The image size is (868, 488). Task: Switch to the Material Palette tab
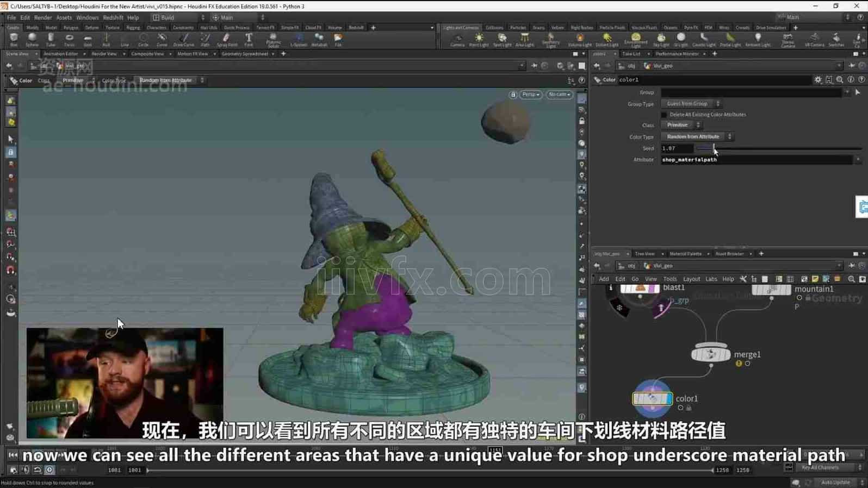coord(685,254)
